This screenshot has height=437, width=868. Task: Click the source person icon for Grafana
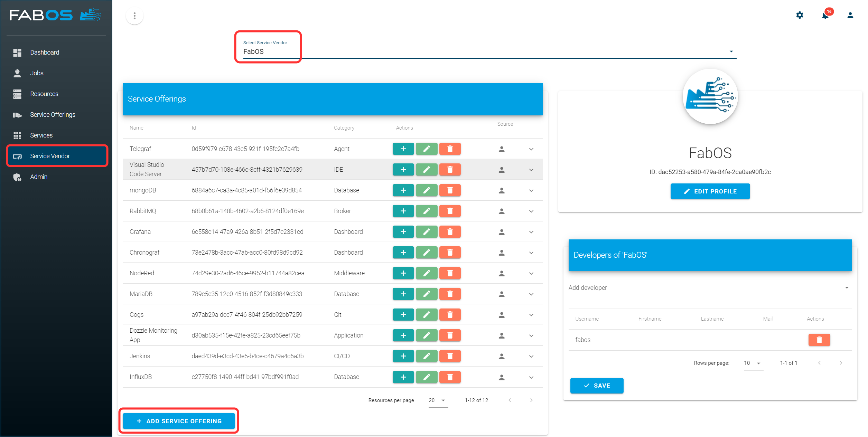click(502, 232)
